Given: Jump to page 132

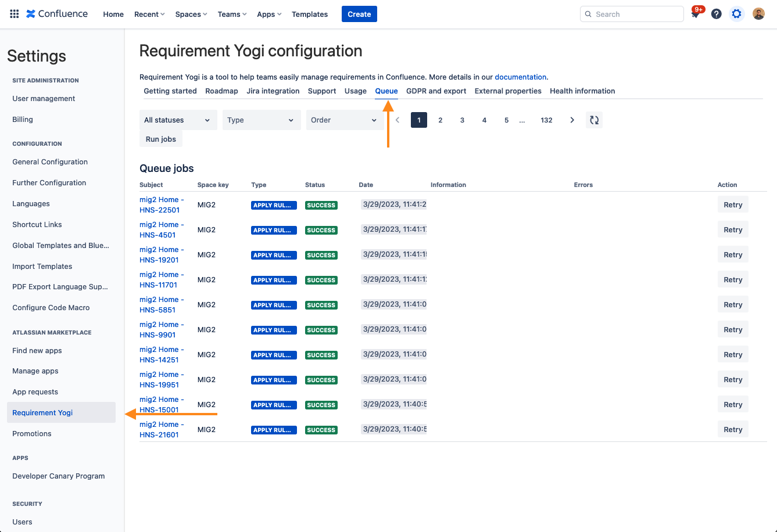Looking at the screenshot, I should tap(546, 120).
